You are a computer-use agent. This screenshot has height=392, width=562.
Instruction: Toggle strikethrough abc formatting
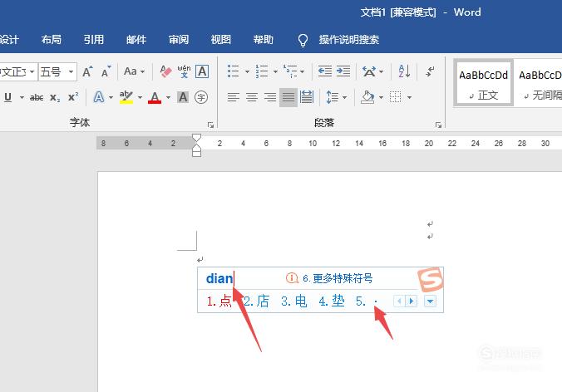coord(37,97)
